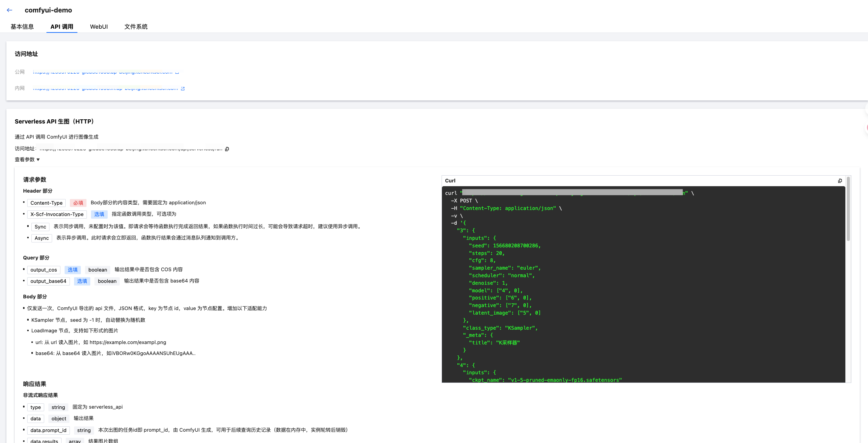Click the X-Scf-Invocation-Type parameter tag
868x443 pixels.
coord(57,215)
